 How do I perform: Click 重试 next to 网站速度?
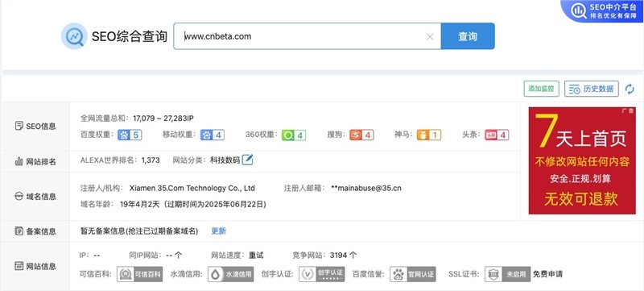(x=256, y=256)
